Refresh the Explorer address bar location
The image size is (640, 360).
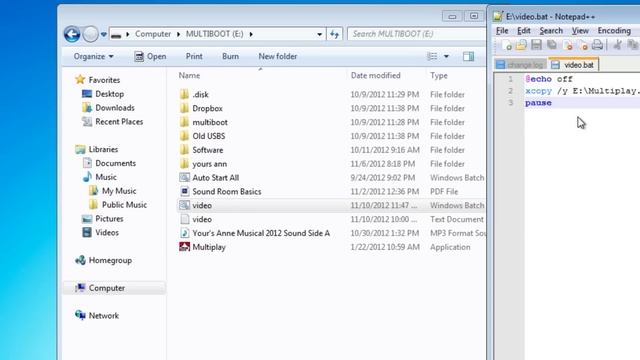coord(335,34)
